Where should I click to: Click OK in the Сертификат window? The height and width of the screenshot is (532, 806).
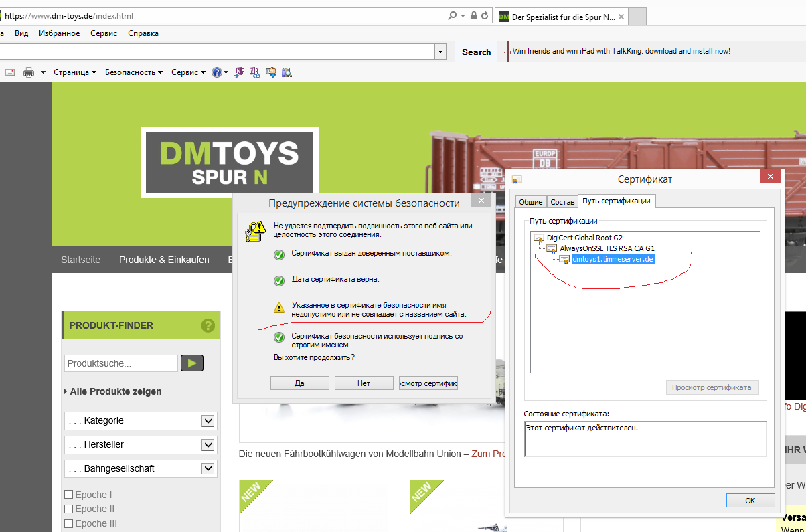750,501
